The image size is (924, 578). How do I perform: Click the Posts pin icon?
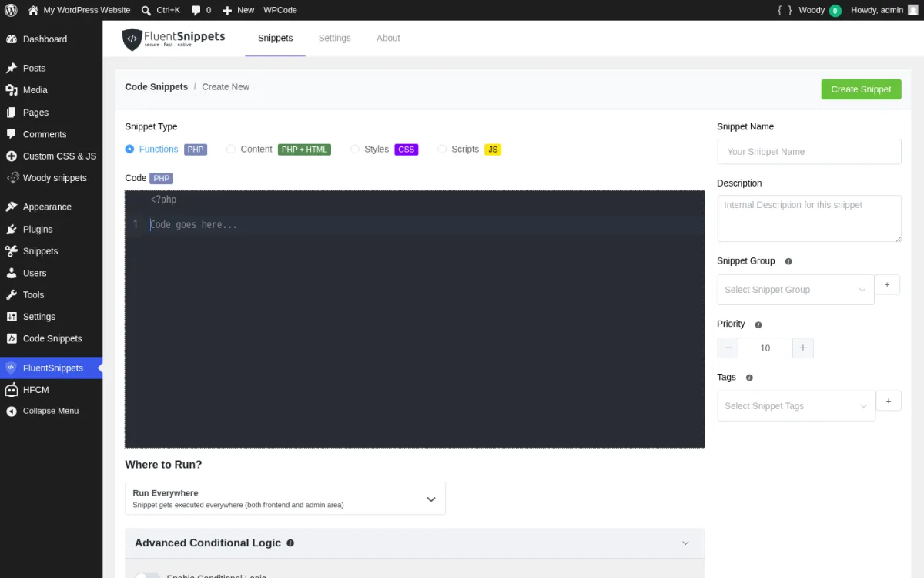pos(12,68)
